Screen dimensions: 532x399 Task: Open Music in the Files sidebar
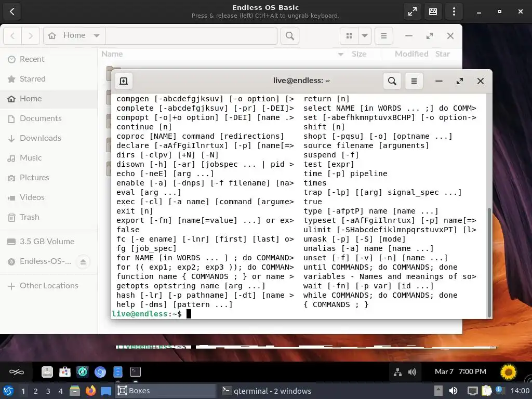pos(49,158)
